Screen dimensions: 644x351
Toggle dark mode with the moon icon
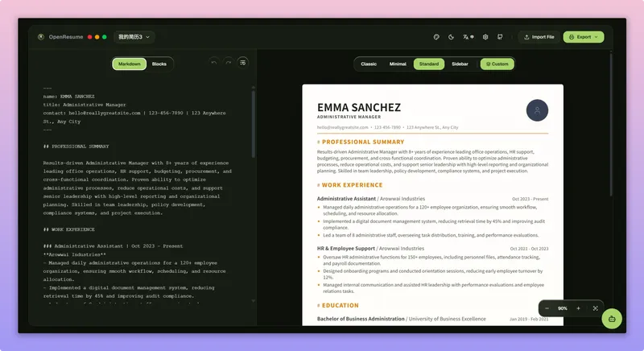pos(451,37)
